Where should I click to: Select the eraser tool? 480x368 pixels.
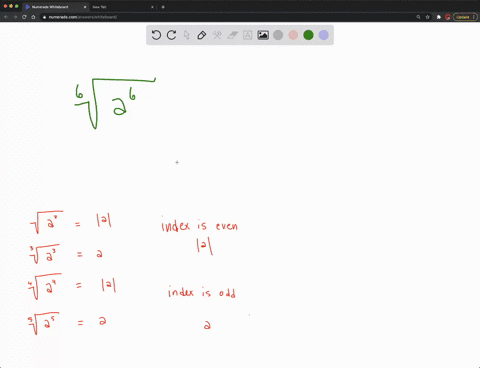pos(232,35)
